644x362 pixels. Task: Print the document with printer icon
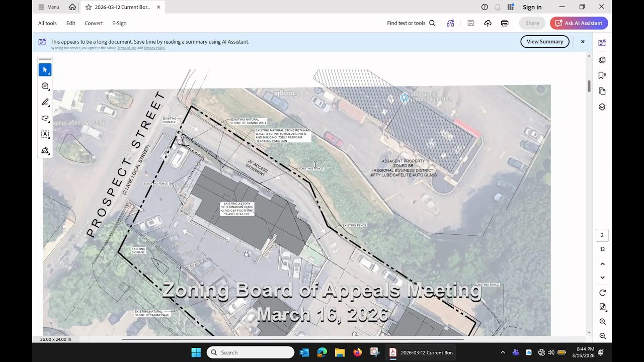pyautogui.click(x=505, y=23)
